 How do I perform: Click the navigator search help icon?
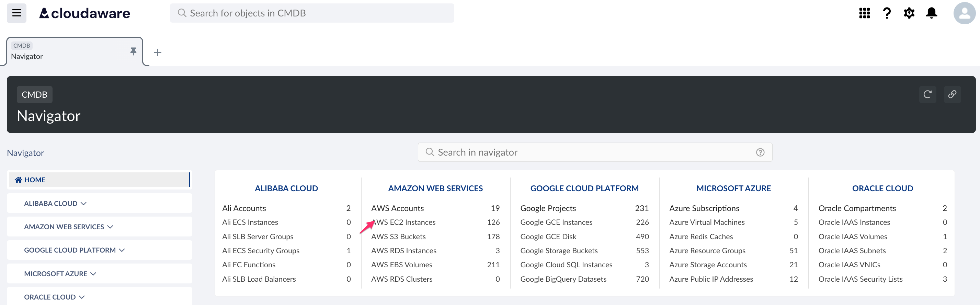[x=760, y=152]
